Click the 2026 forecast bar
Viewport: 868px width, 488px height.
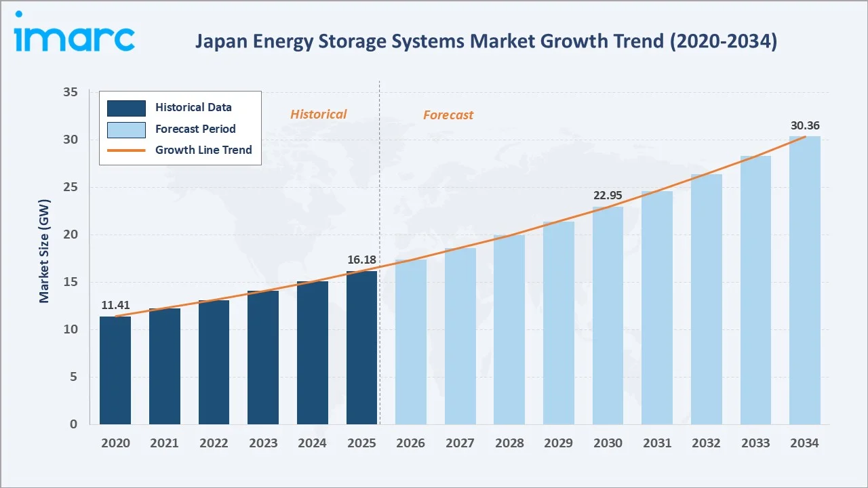[411, 342]
